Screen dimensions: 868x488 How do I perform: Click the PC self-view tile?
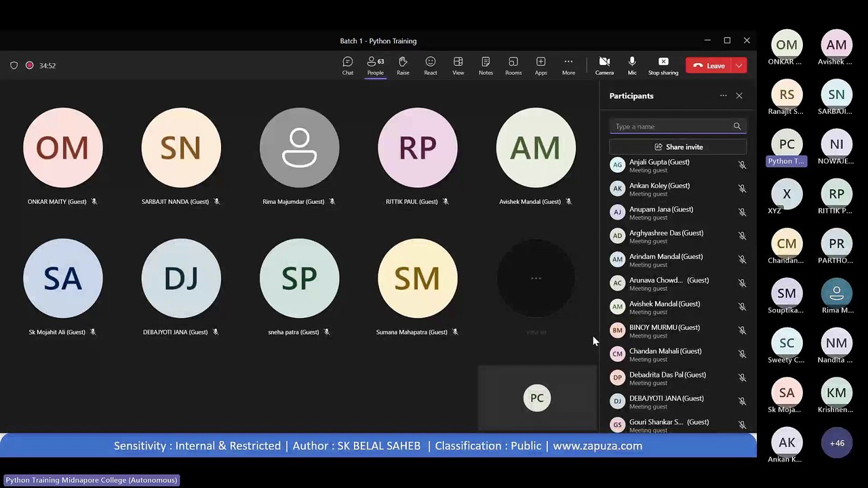[537, 398]
